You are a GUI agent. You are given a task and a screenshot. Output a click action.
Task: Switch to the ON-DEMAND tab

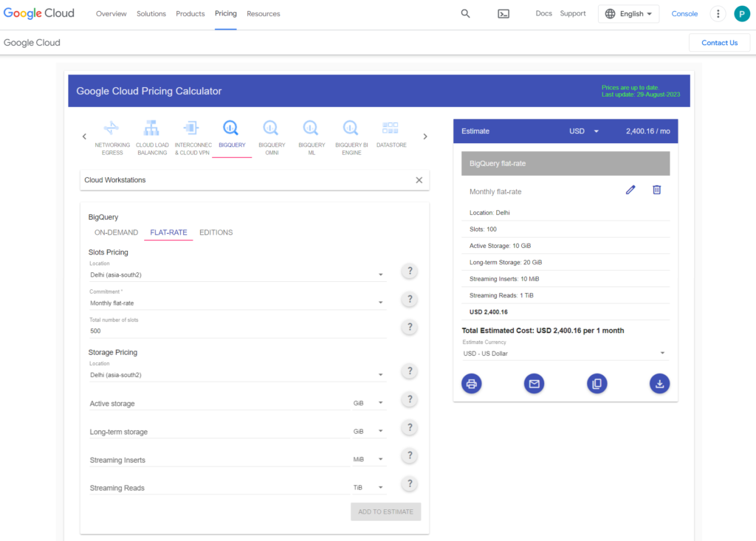[116, 232]
